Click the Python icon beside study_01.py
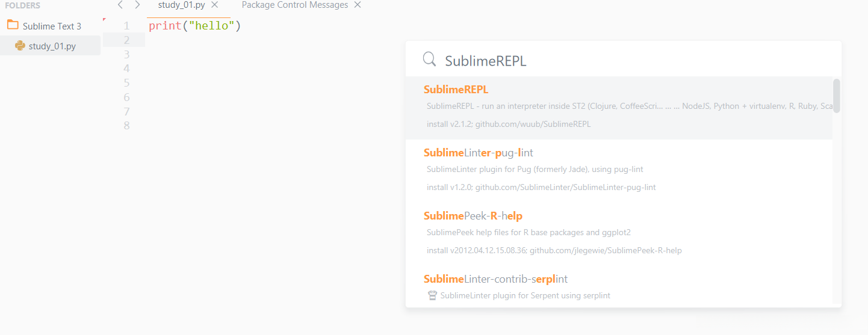 (20, 46)
